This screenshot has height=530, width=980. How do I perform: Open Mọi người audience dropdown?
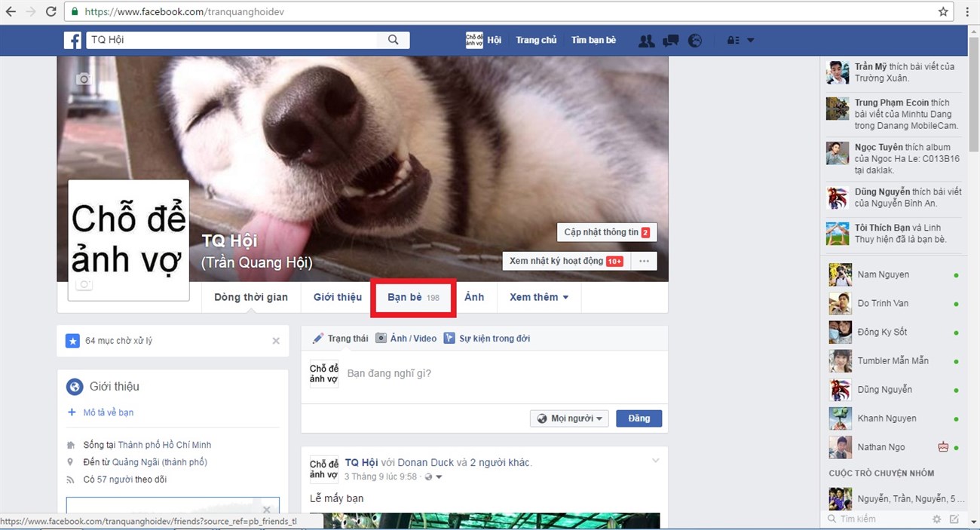tap(569, 418)
